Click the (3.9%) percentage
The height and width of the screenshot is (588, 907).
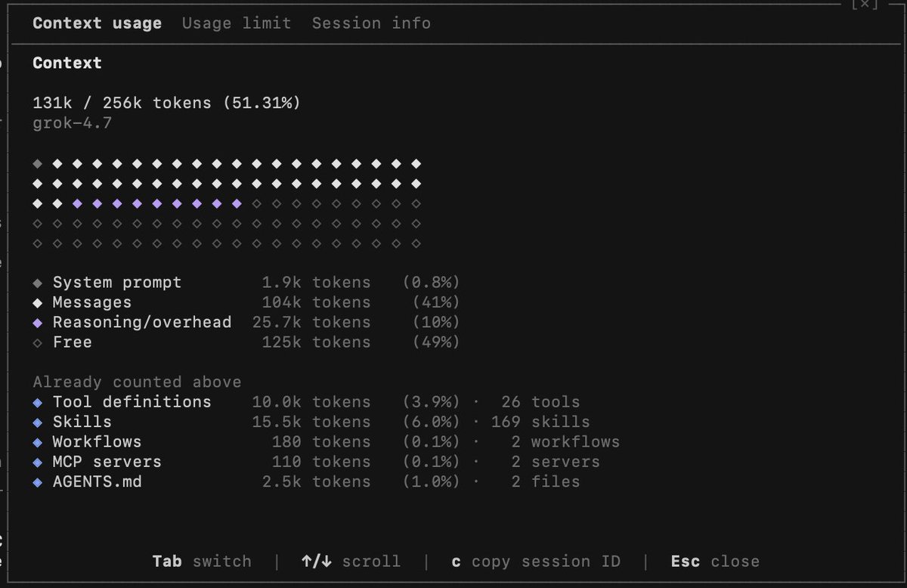click(431, 402)
